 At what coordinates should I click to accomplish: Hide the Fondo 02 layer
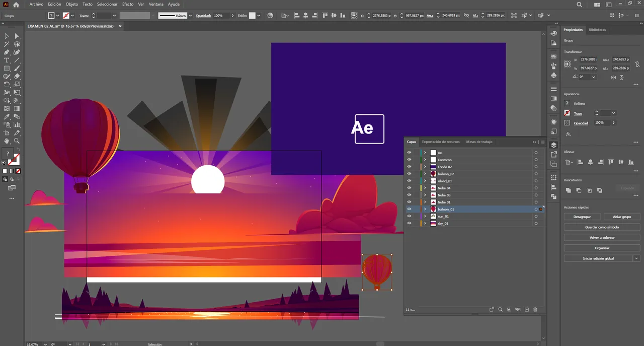pyautogui.click(x=409, y=167)
